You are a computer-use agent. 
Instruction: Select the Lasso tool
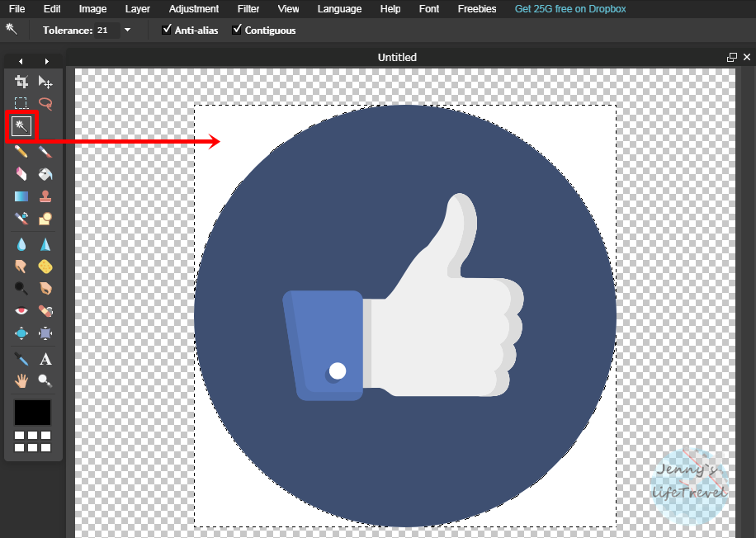pos(45,103)
